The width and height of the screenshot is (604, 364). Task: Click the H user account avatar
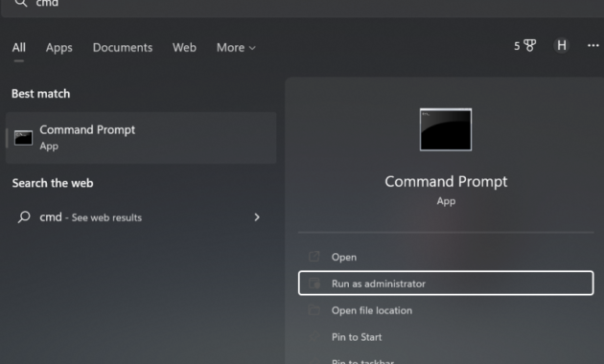tap(562, 45)
